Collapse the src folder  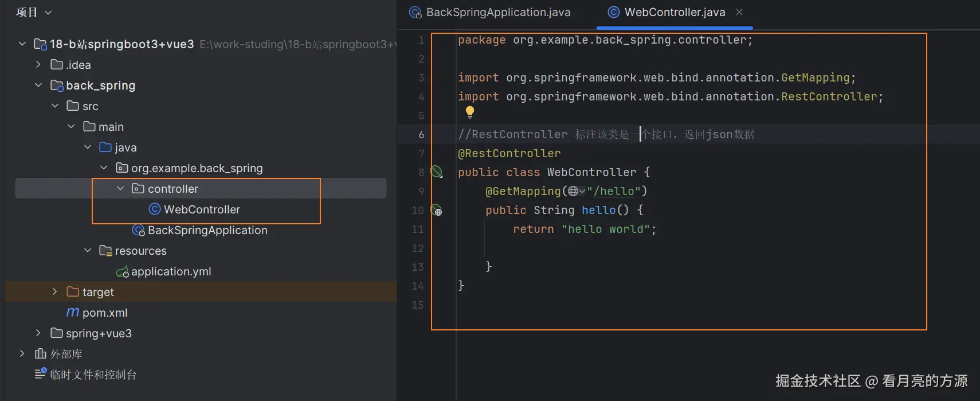[x=54, y=106]
